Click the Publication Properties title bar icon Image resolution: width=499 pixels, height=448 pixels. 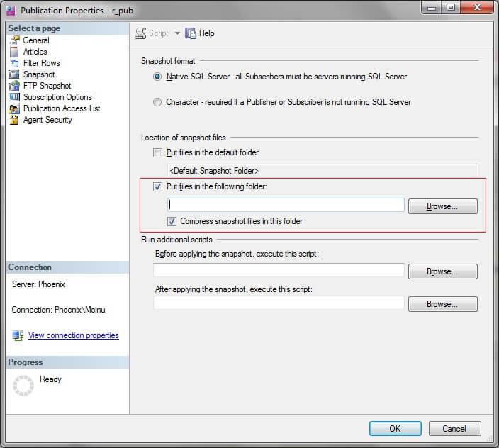click(11, 11)
